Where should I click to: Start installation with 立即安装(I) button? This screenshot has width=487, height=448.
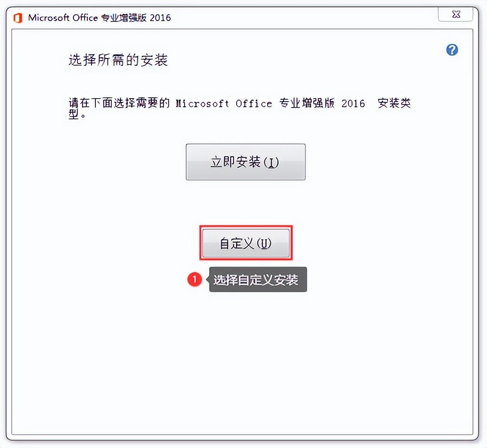(x=246, y=162)
